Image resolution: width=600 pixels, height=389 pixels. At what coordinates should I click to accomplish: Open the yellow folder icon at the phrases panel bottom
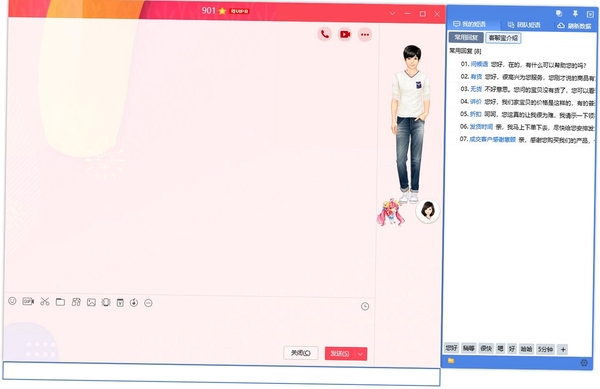tap(451, 360)
